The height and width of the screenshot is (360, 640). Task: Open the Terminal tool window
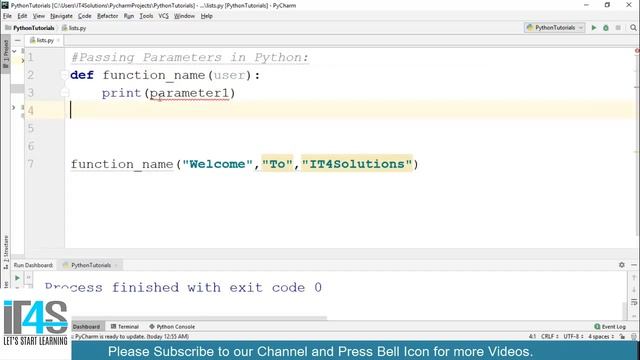pyautogui.click(x=125, y=327)
